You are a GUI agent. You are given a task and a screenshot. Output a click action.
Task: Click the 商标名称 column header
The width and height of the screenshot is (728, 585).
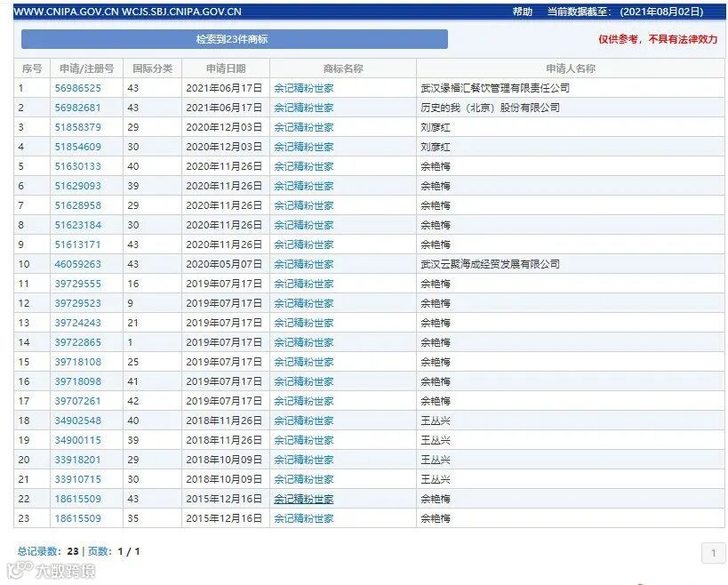click(343, 68)
